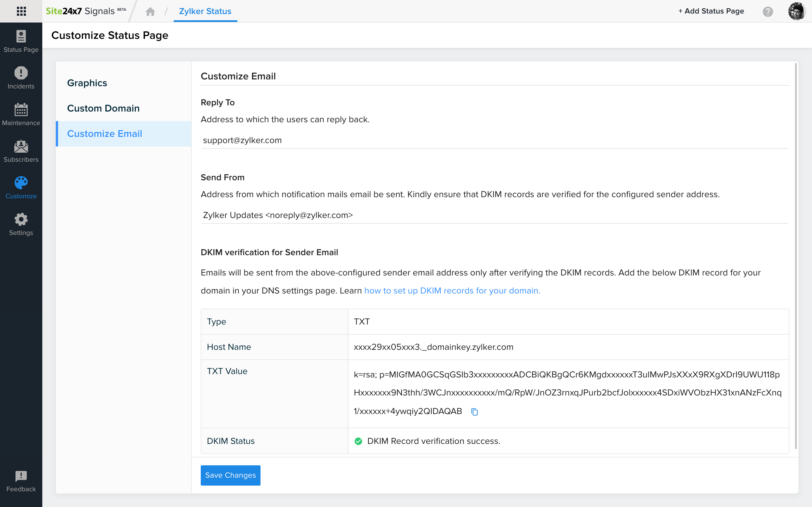This screenshot has width=812, height=507.
Task: Click the Zylker Status breadcrumb tab
Action: tap(205, 11)
